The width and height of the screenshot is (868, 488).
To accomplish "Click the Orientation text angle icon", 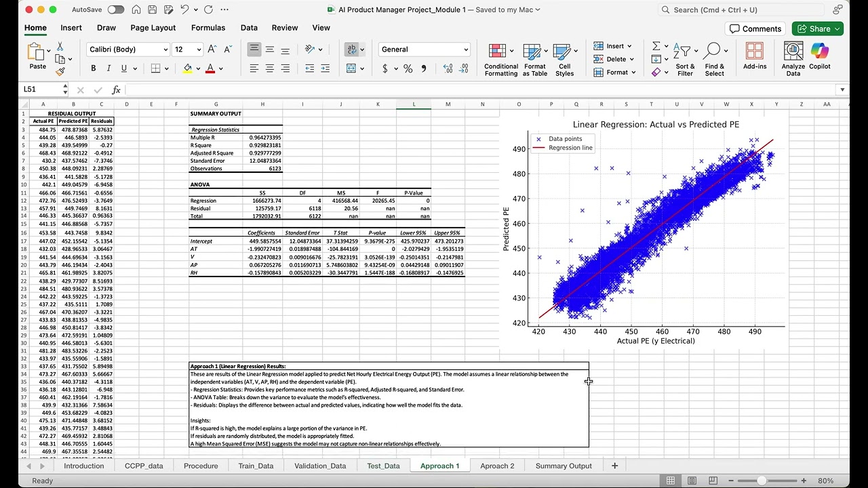I will tap(309, 49).
